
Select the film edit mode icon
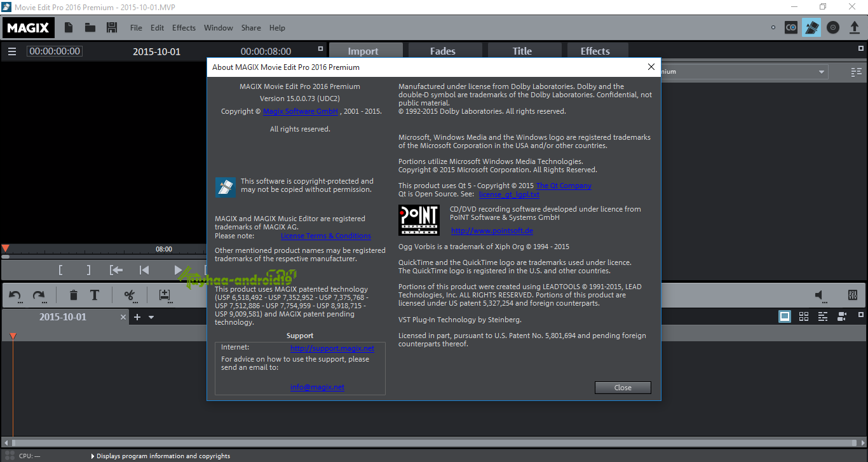pos(811,27)
